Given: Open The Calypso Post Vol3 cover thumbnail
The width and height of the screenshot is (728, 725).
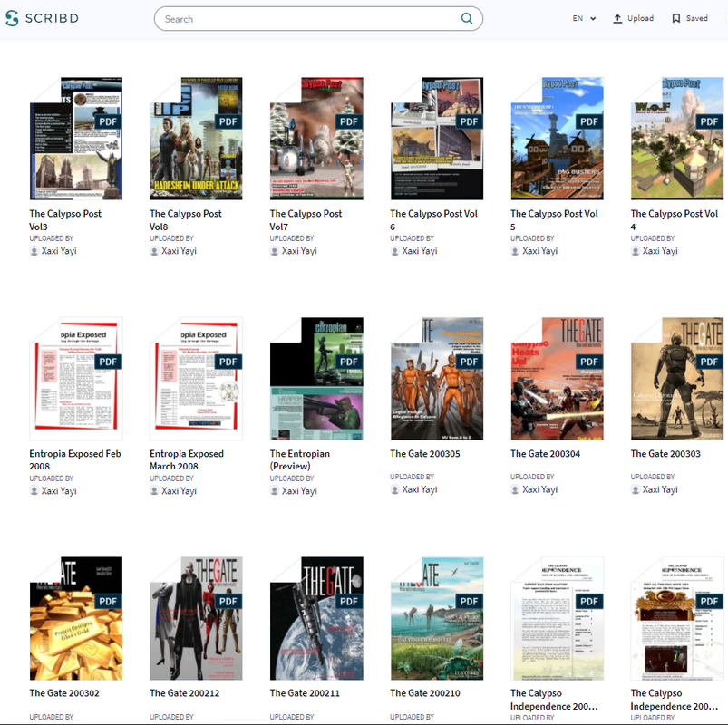Looking at the screenshot, I should (76, 139).
